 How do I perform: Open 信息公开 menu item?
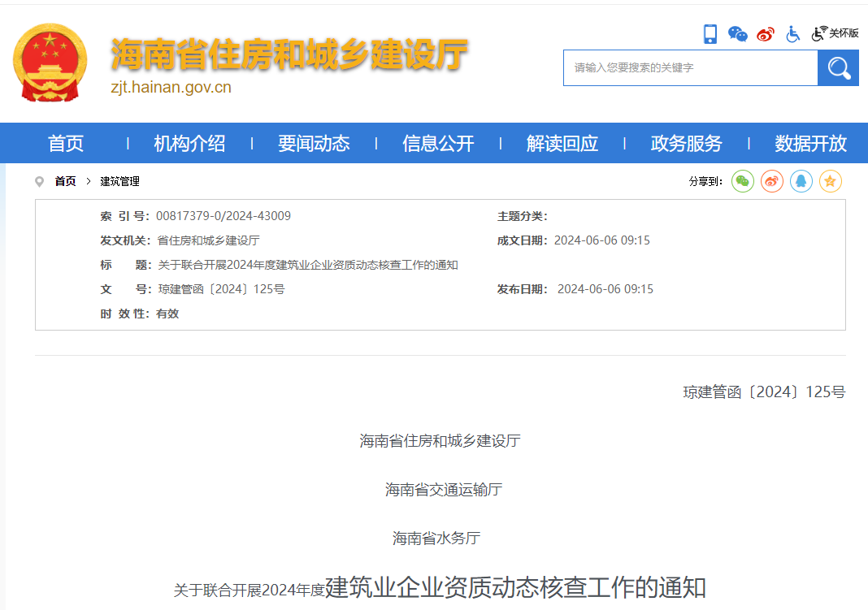point(438,143)
